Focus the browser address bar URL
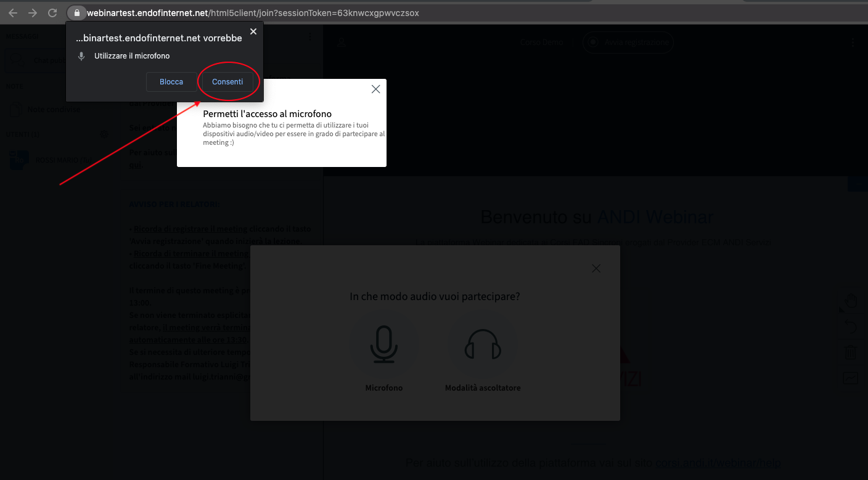Image resolution: width=868 pixels, height=480 pixels. (253, 13)
